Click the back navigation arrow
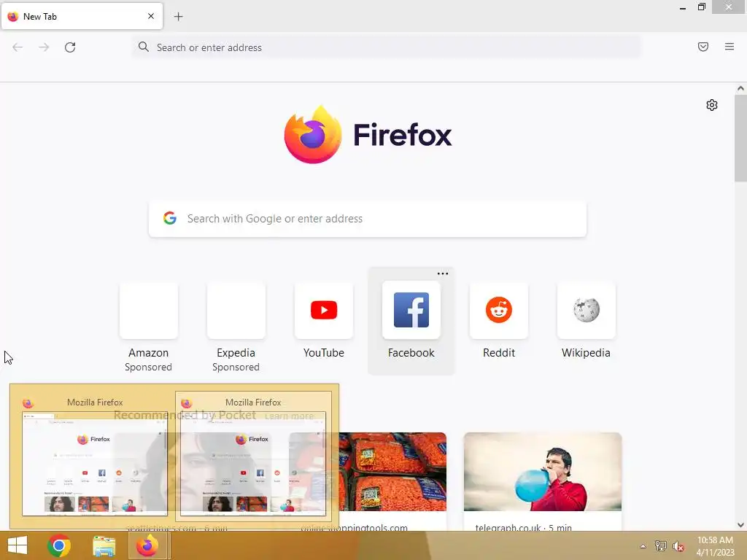The height and width of the screenshot is (560, 747). (x=18, y=47)
